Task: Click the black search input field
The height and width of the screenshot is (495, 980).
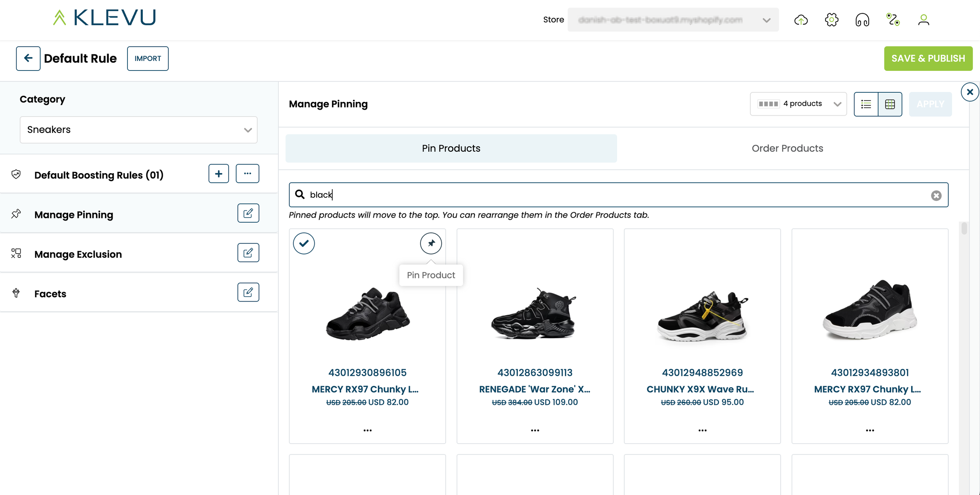Action: coord(612,195)
